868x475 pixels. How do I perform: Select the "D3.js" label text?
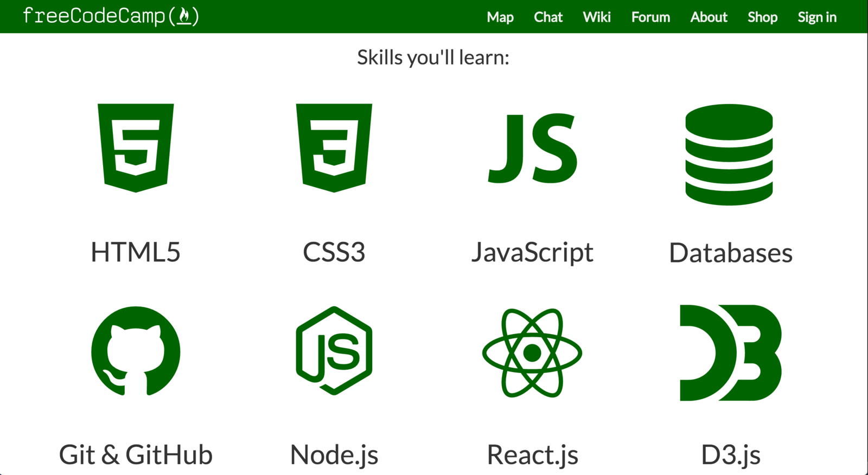(731, 455)
